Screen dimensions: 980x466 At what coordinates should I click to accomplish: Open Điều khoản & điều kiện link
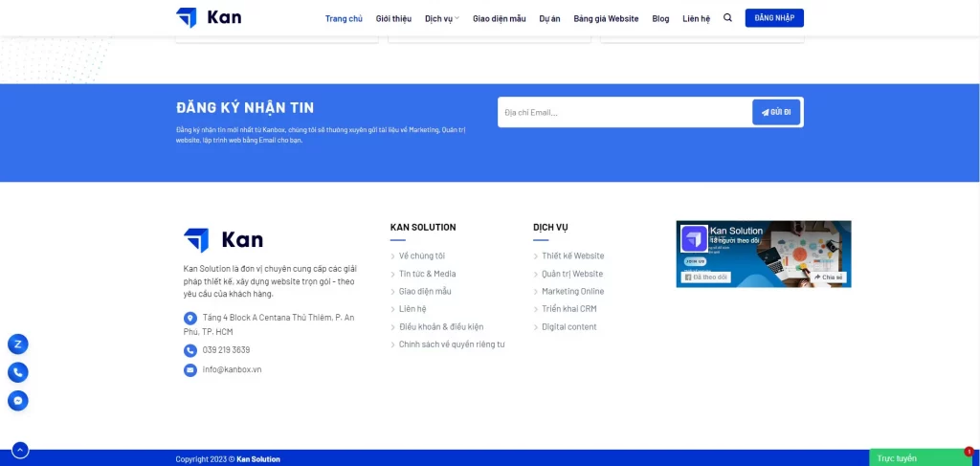click(441, 326)
